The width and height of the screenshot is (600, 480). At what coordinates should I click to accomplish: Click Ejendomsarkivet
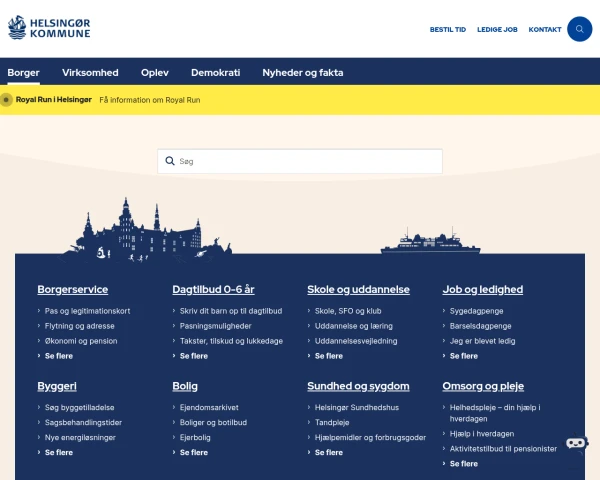[209, 407]
